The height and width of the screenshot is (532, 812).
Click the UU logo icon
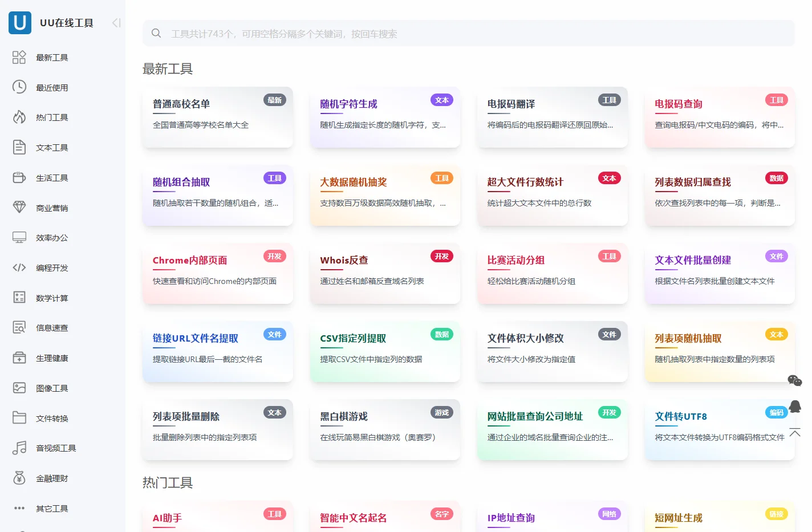tap(20, 23)
